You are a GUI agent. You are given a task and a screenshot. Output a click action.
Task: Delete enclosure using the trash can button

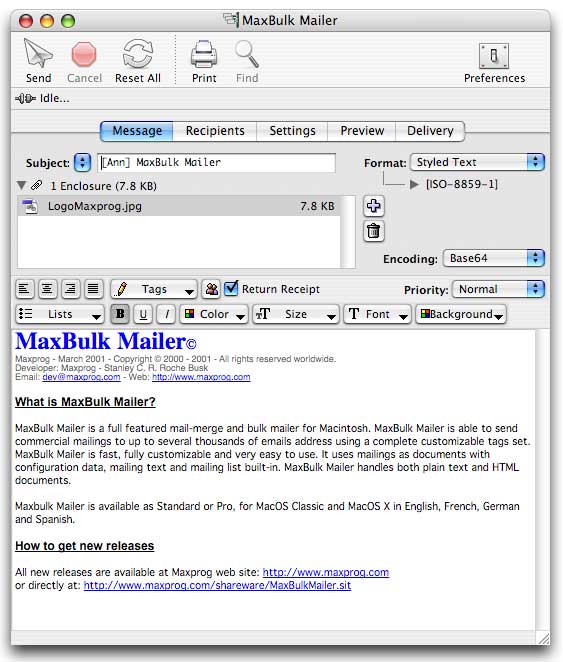[x=374, y=231]
